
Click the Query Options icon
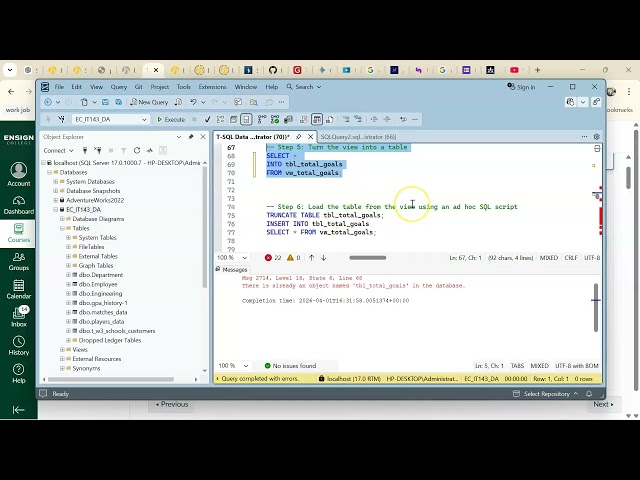pos(233,119)
